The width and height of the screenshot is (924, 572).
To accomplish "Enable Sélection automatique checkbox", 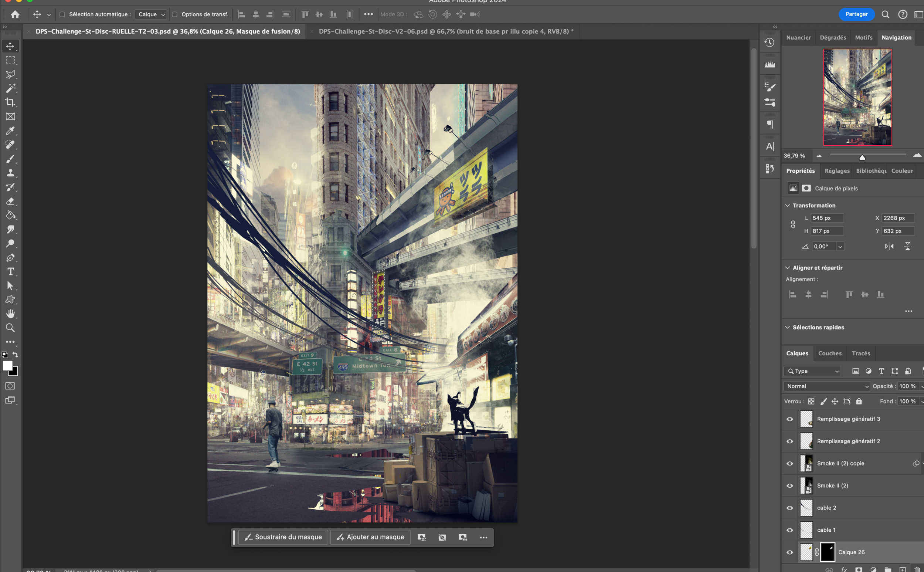I will click(x=62, y=14).
